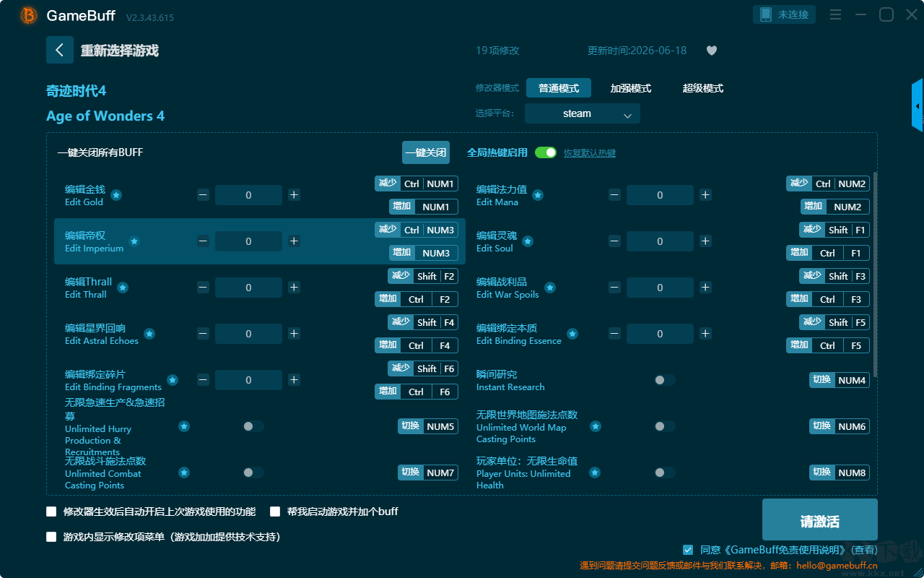Screen dimensions: 924x578
Task: Click Edit Mana 减少 Ctrl NUM2 hotkey
Action: tap(828, 184)
